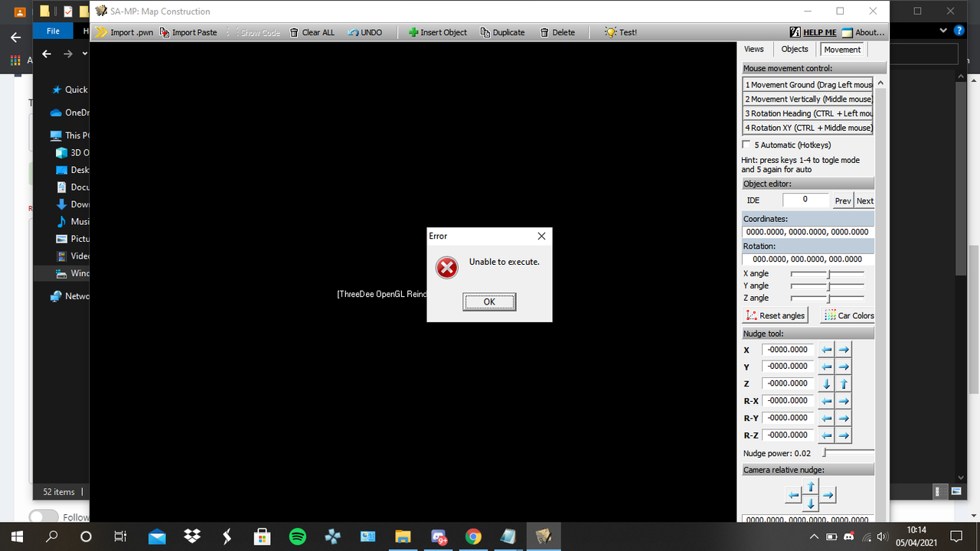This screenshot has height=551, width=980.
Task: Click camera relative nudge up arrow
Action: [811, 486]
